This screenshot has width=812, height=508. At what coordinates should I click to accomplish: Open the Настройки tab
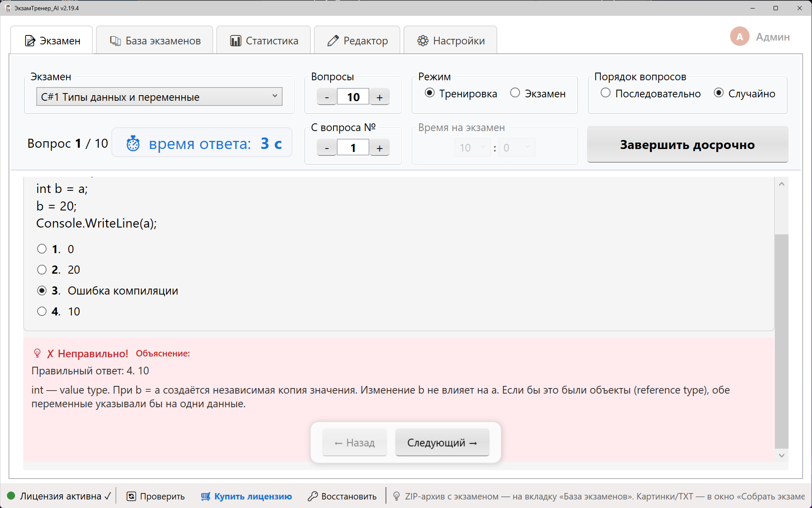pyautogui.click(x=450, y=41)
